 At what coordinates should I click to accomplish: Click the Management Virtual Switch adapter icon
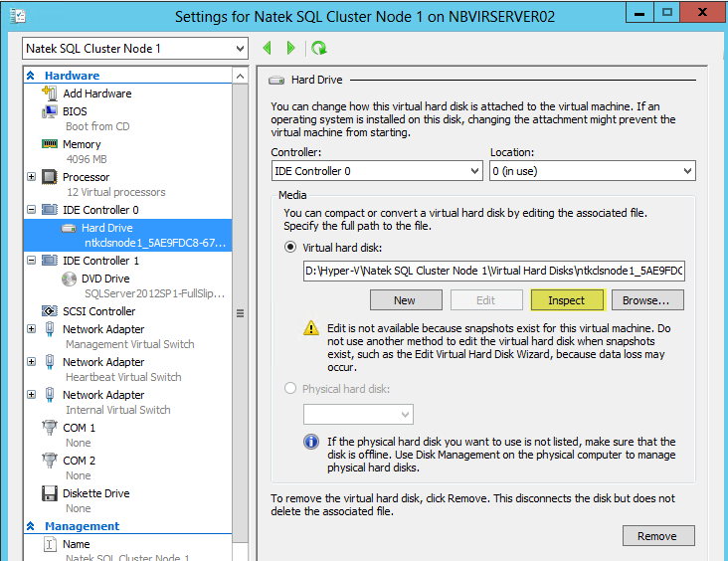(x=50, y=329)
